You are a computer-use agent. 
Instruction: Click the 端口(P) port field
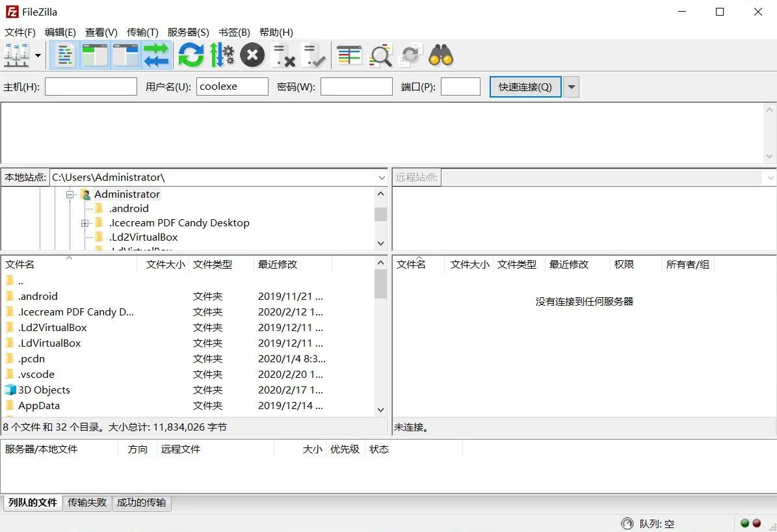tap(460, 86)
